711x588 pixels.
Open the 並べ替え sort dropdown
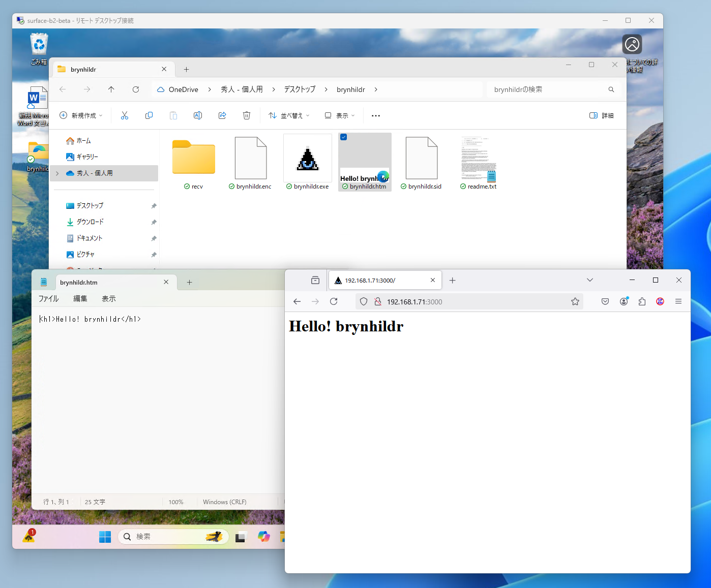[x=289, y=115]
